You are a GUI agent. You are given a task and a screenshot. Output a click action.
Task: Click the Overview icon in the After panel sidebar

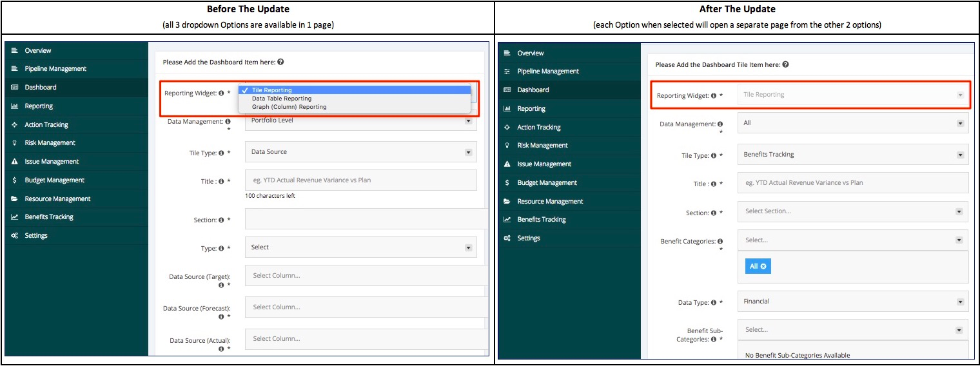click(507, 53)
